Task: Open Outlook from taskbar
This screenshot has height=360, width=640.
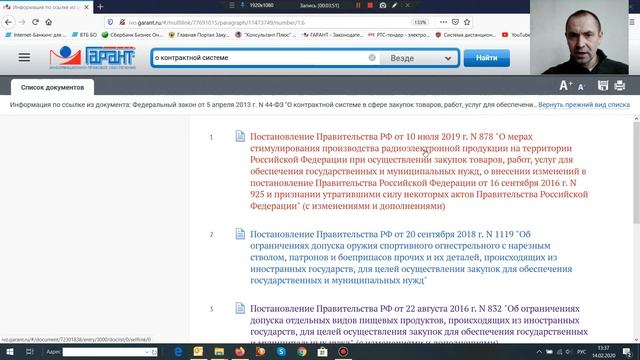Action: [x=198, y=351]
